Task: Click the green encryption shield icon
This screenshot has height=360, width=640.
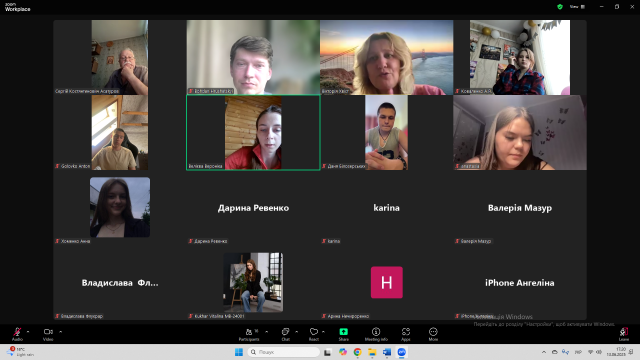Action: (560, 7)
